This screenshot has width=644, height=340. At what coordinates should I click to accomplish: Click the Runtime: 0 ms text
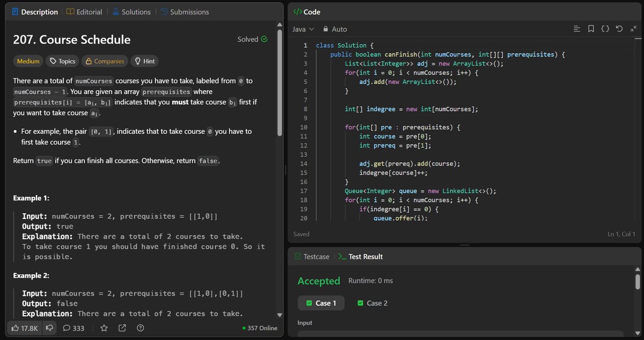point(370,281)
